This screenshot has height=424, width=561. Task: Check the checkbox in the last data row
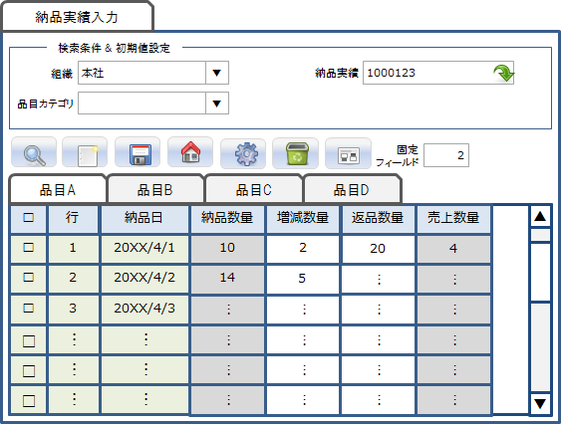coord(29,401)
